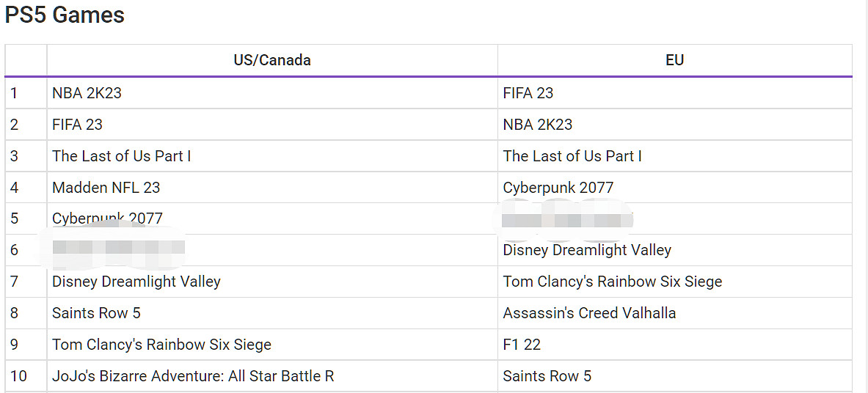Screen dimensions: 868x393
Task: Click Cyberpunk 2077 in the US/Canada column
Action: pos(107,218)
